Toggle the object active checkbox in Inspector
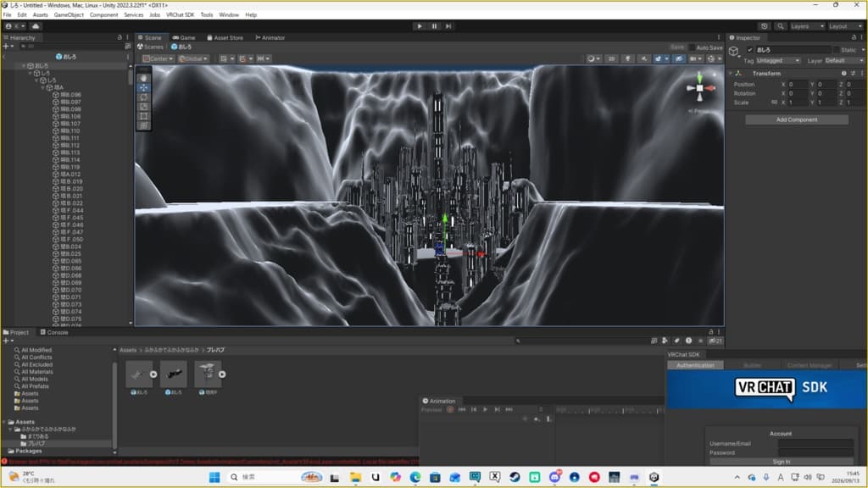 [750, 50]
